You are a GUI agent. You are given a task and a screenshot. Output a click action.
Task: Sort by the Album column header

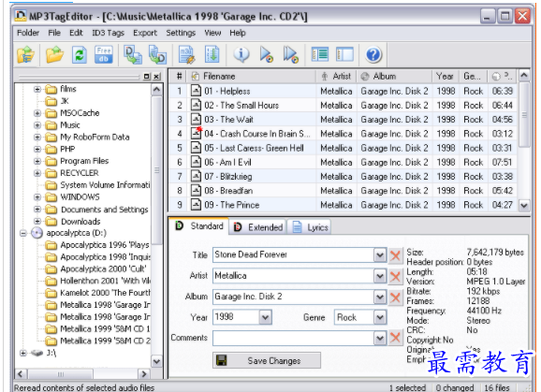394,76
